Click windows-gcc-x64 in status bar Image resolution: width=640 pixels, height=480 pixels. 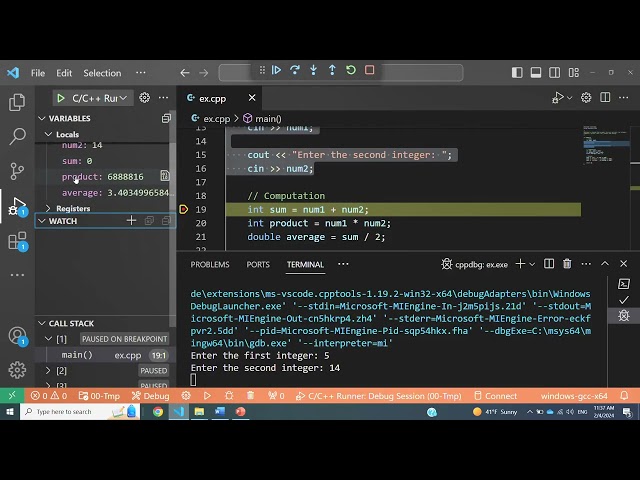pos(574,396)
